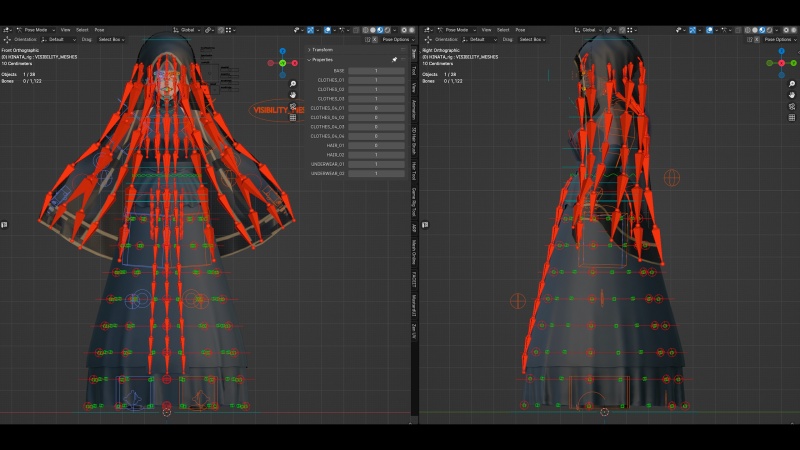Screen dimensions: 800x450
Task: Click the pan hand icon in the right viewport
Action: (793, 94)
